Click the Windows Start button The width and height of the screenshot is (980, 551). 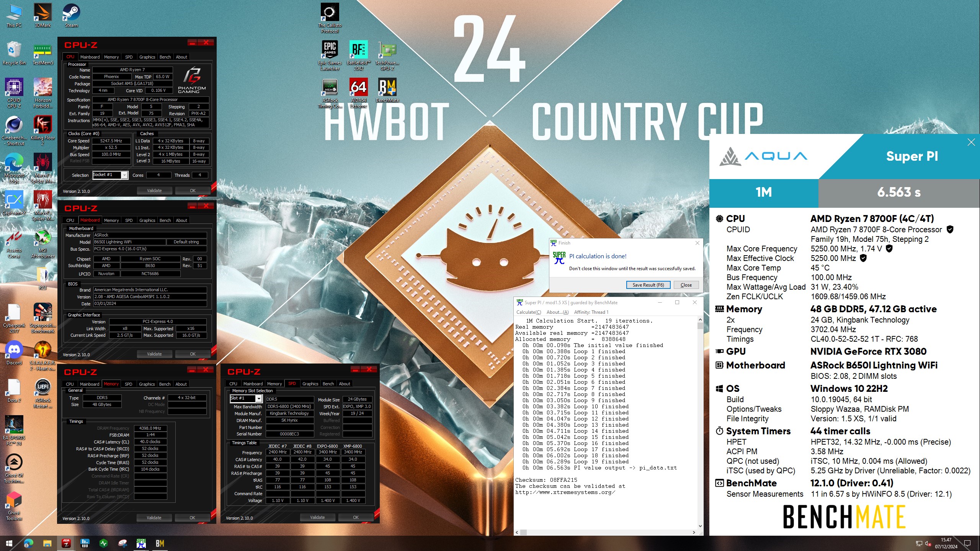[x=9, y=543]
